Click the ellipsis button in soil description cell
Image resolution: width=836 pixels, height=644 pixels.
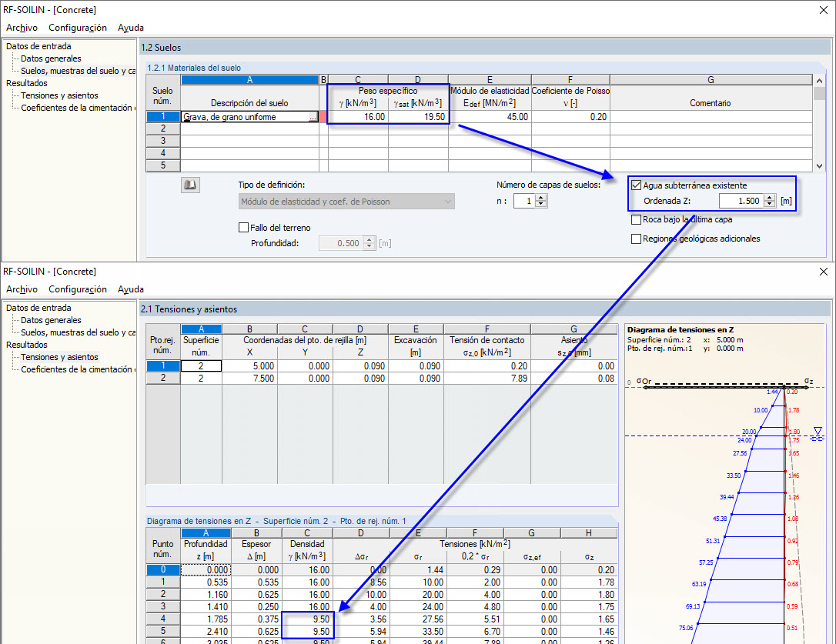pyautogui.click(x=313, y=117)
